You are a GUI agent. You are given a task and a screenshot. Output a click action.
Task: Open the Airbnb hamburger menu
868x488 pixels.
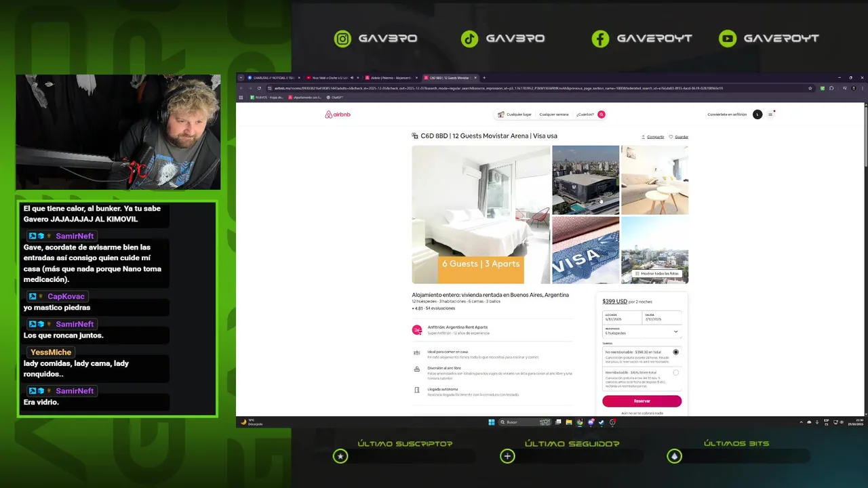770,115
